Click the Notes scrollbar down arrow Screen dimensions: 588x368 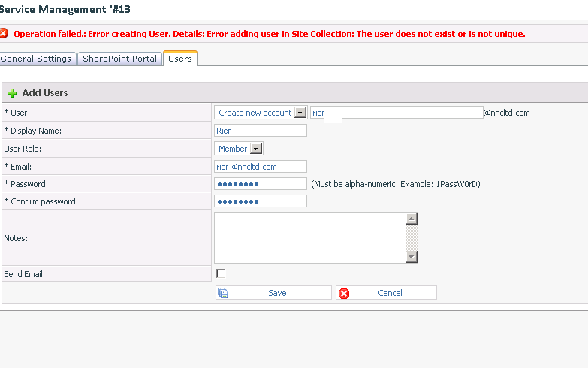pyautogui.click(x=411, y=256)
